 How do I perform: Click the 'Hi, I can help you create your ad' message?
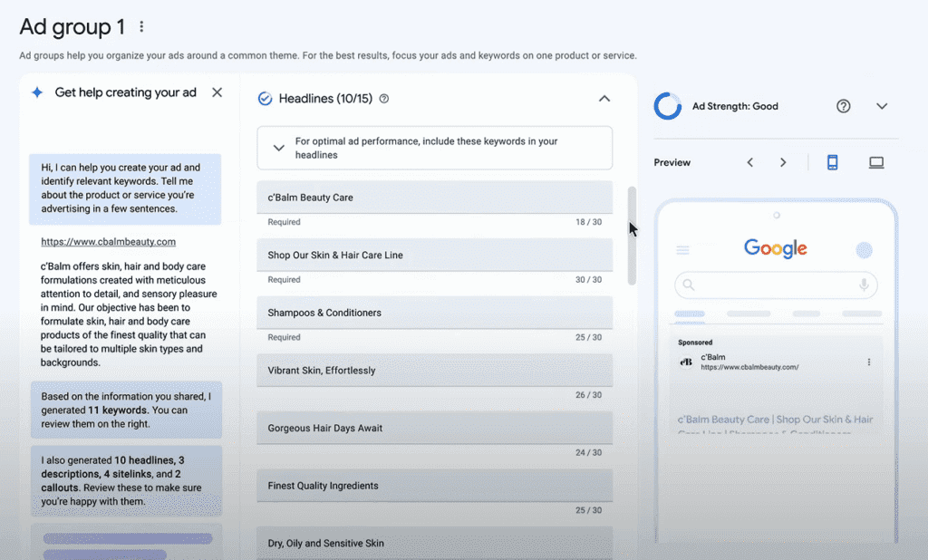pos(125,188)
